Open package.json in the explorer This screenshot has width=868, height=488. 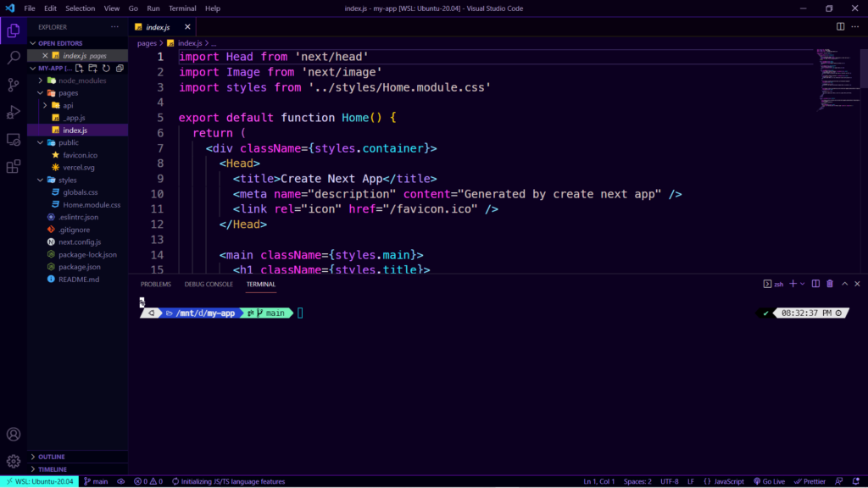tap(80, 267)
